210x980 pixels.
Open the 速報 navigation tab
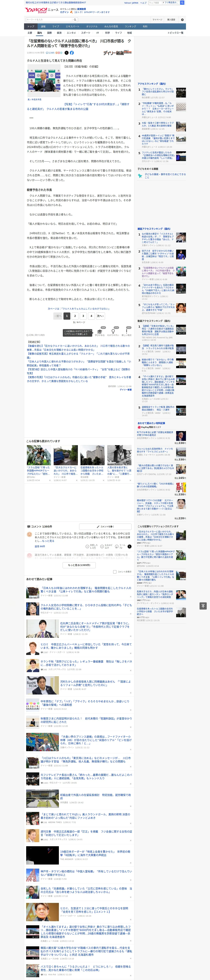pos(43,27)
